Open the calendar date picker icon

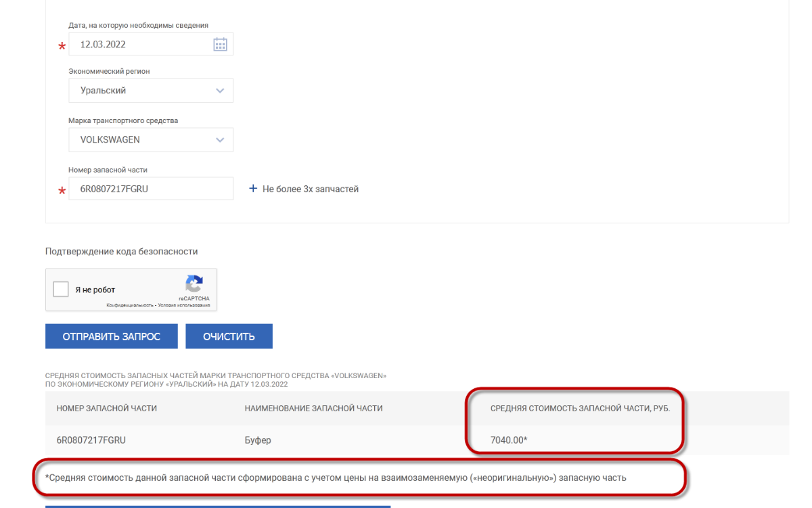(x=220, y=45)
